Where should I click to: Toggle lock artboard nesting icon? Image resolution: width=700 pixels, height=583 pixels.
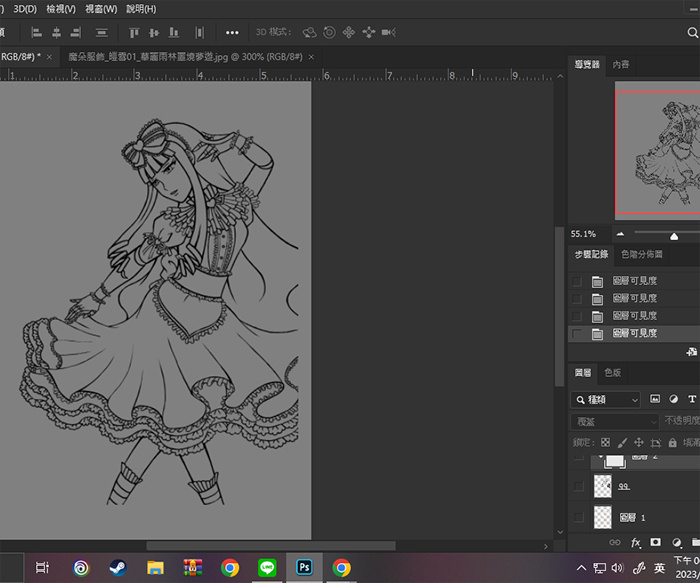click(656, 443)
